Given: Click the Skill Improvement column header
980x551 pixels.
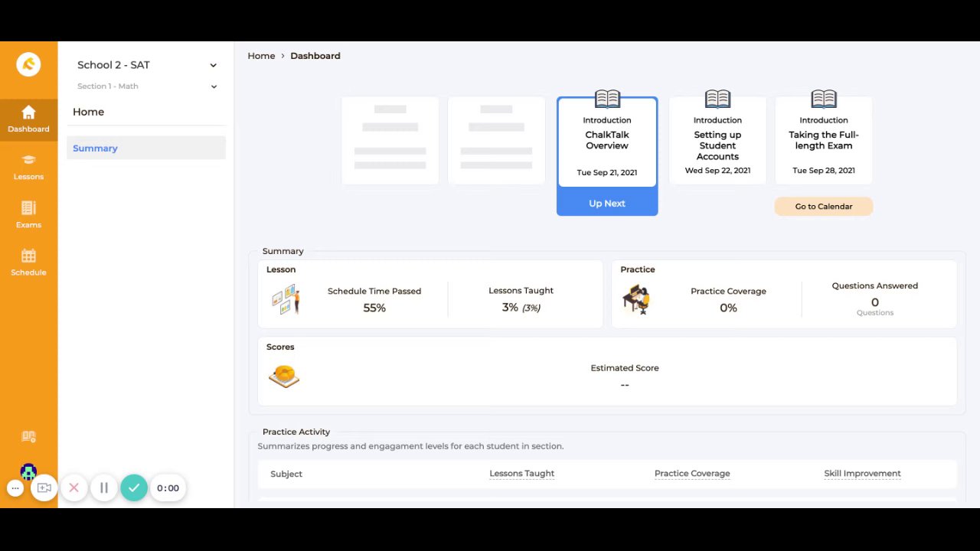Looking at the screenshot, I should pyautogui.click(x=862, y=473).
